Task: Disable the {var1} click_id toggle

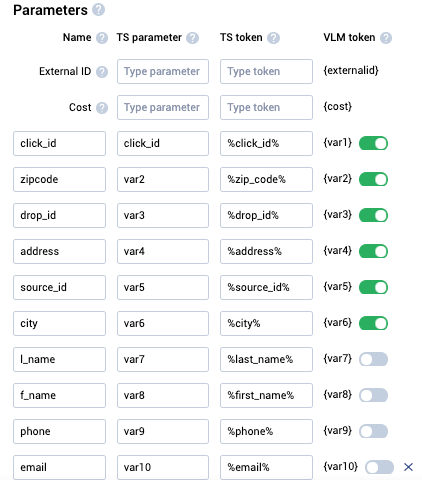Action: pos(373,143)
